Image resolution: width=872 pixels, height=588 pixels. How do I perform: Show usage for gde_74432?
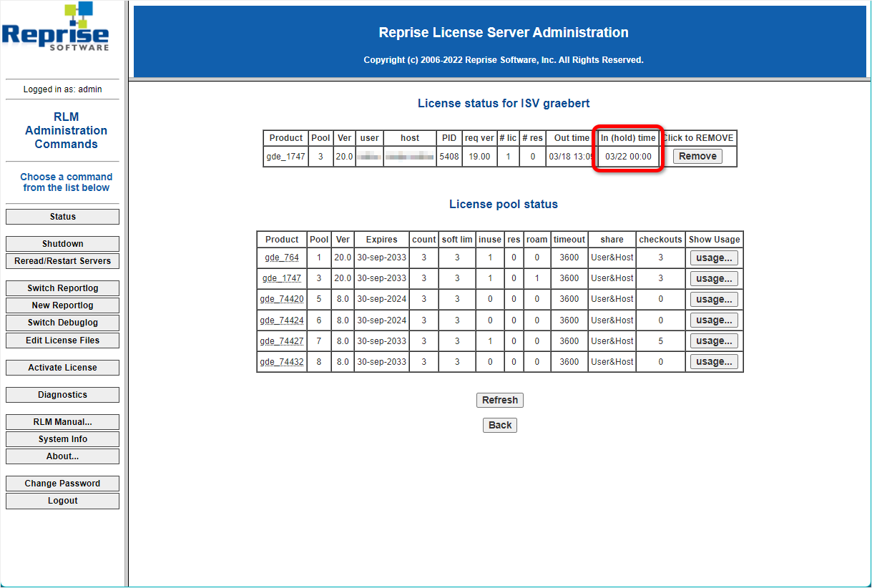click(x=714, y=362)
